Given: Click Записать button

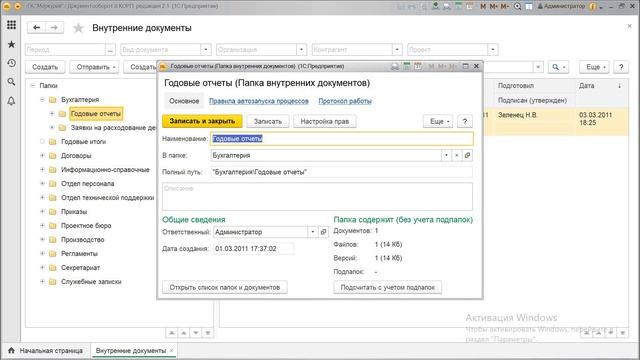Looking at the screenshot, I should tap(268, 121).
